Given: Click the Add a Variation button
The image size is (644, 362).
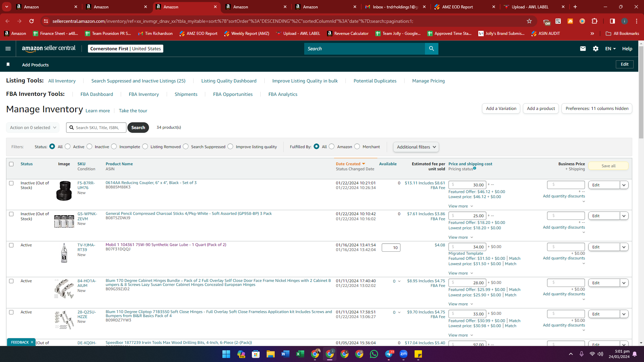Looking at the screenshot, I should coord(501,108).
